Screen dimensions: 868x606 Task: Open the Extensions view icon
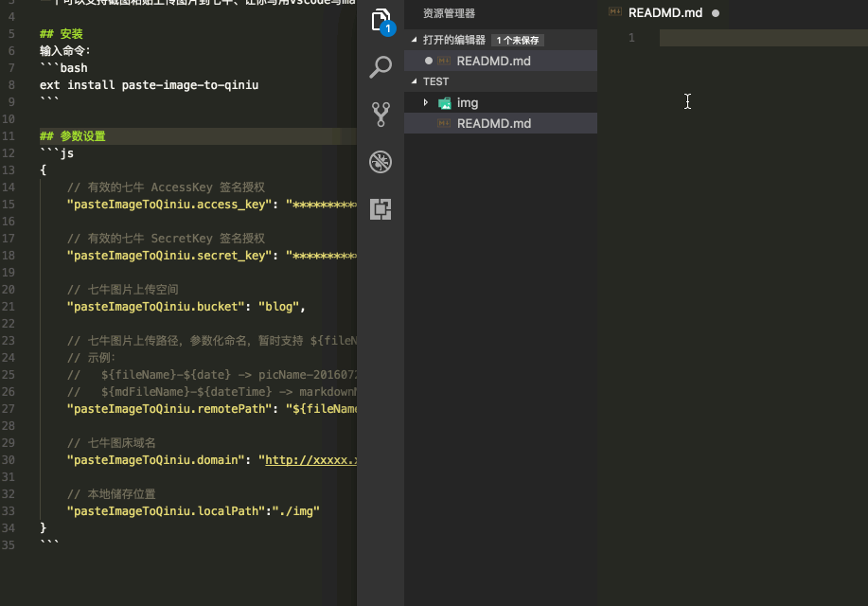click(381, 209)
